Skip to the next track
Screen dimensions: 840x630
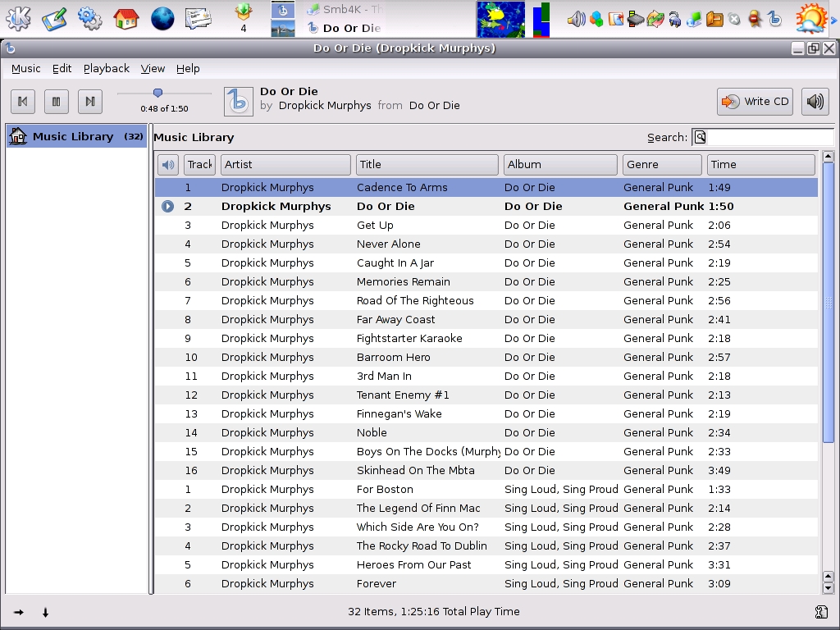pyautogui.click(x=89, y=102)
